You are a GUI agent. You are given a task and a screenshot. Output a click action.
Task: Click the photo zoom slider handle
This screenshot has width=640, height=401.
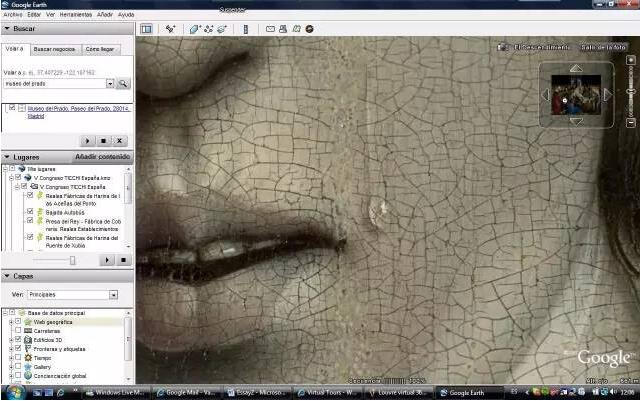coord(631,91)
